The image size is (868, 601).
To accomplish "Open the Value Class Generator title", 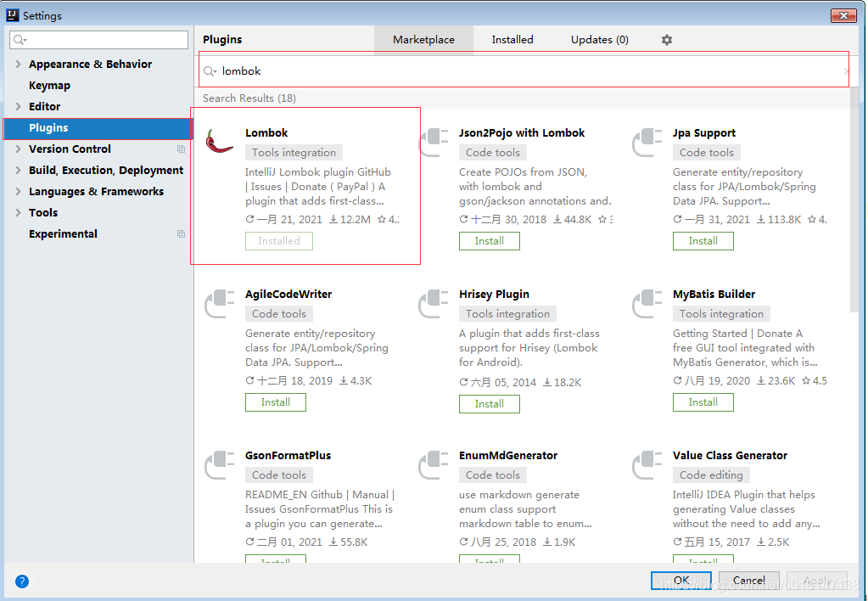I will click(730, 455).
